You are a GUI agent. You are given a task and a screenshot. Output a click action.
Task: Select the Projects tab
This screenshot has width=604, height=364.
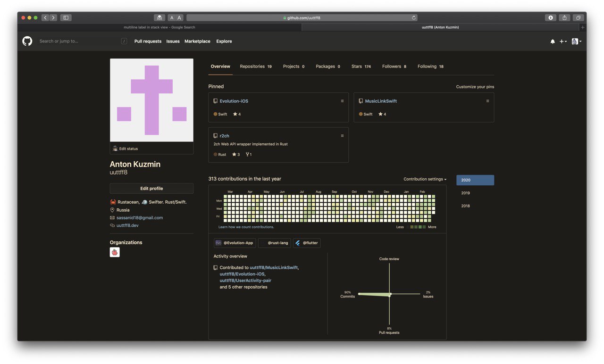pos(294,66)
